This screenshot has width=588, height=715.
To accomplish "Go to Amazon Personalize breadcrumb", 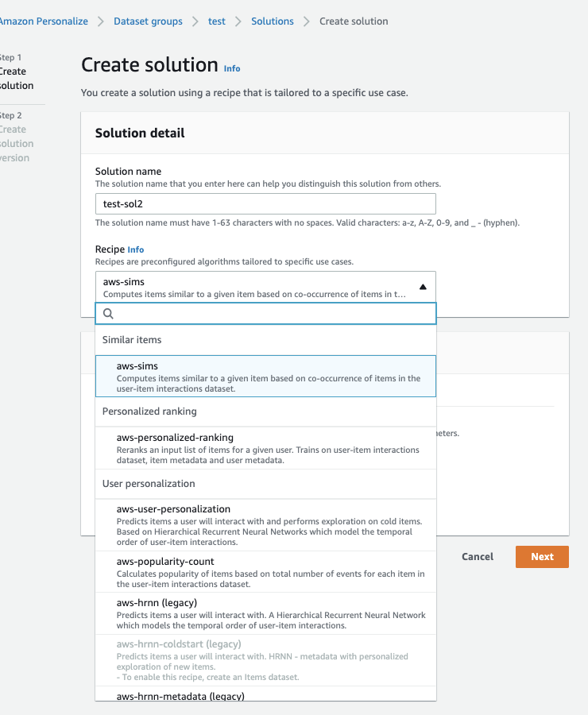I will click(44, 21).
